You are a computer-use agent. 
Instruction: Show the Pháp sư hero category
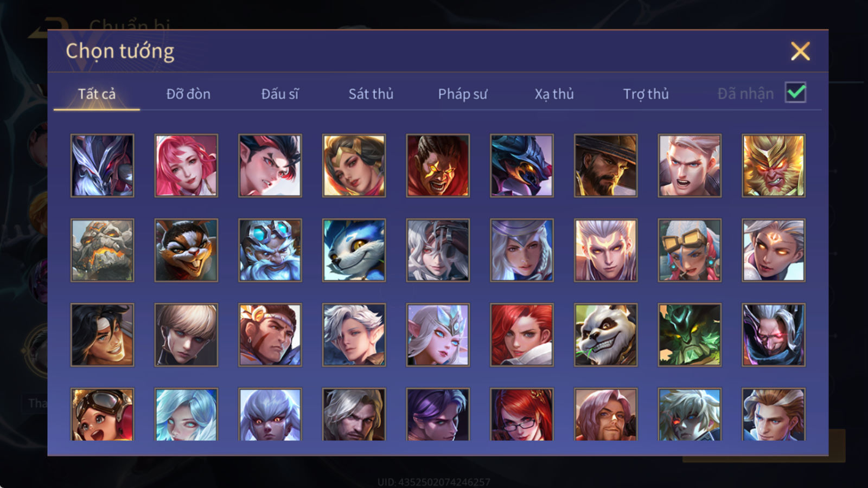463,94
